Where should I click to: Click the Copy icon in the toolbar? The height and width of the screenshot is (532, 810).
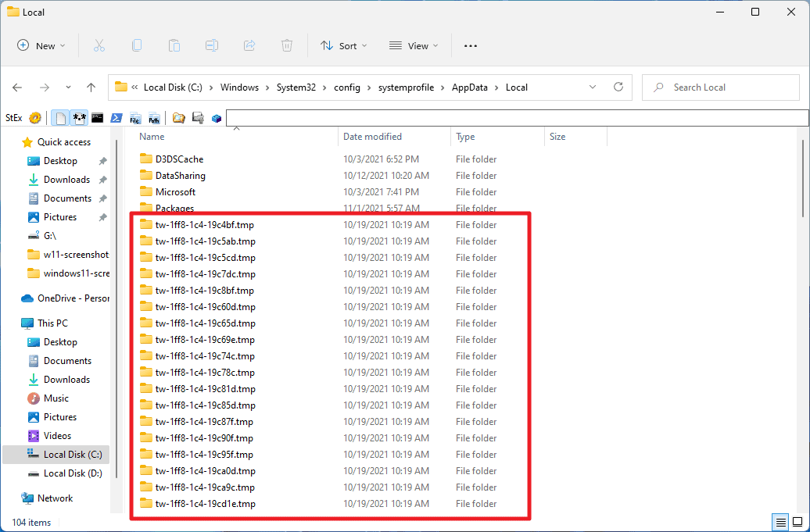(x=137, y=45)
